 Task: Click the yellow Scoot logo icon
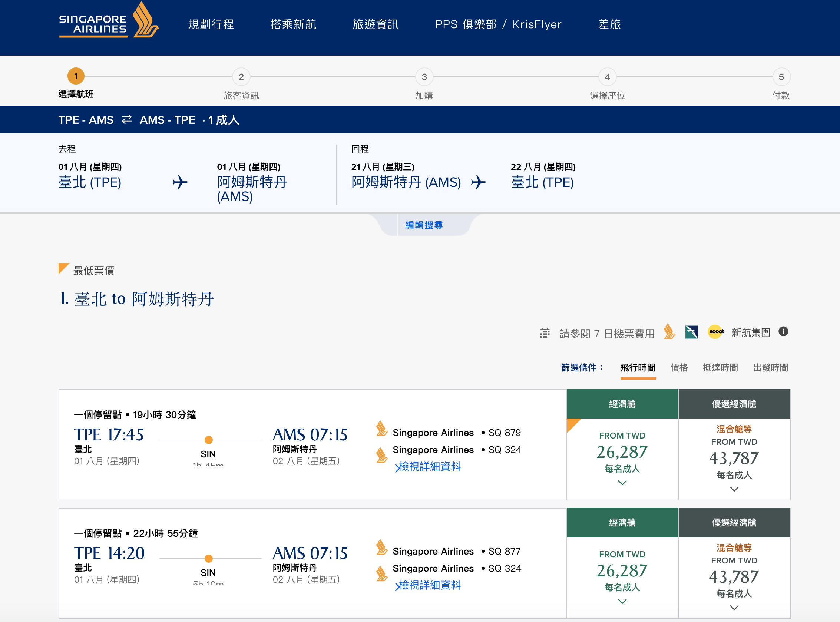pyautogui.click(x=716, y=332)
